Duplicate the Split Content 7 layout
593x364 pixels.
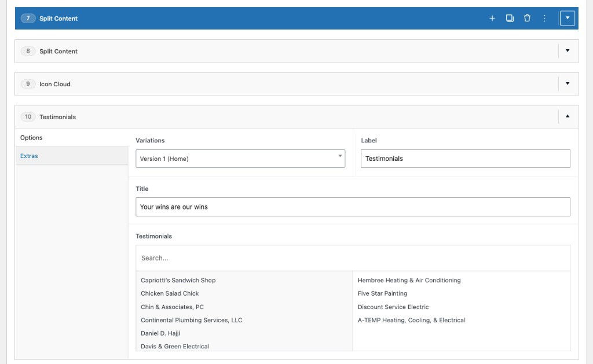click(510, 18)
